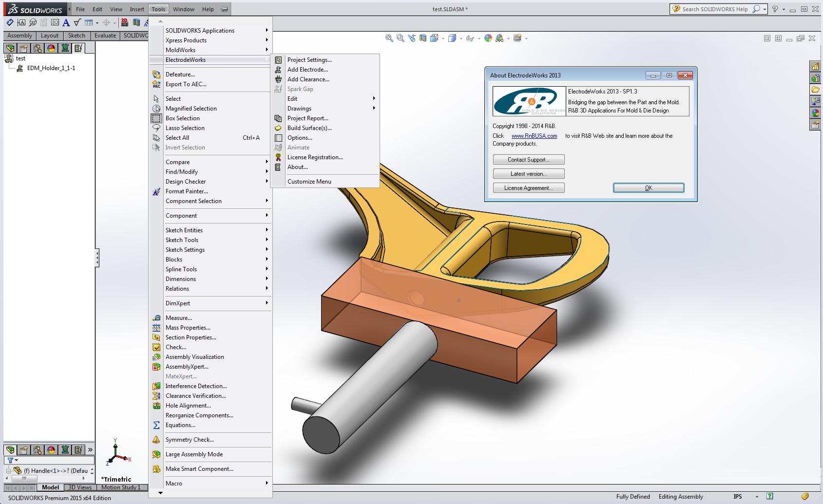
Task: Click the Tools menu scroll-down arrow
Action: tap(161, 493)
